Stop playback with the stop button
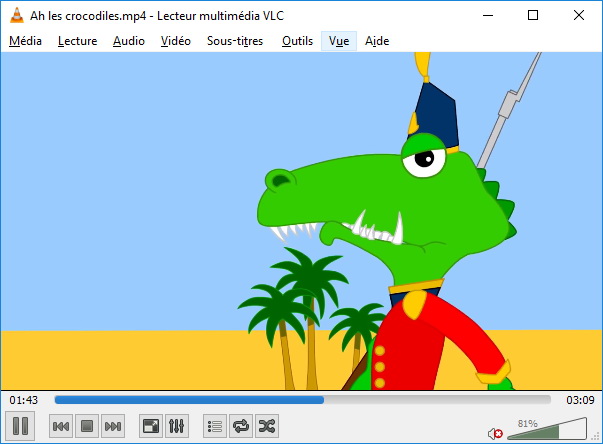The image size is (603, 444). (x=87, y=426)
